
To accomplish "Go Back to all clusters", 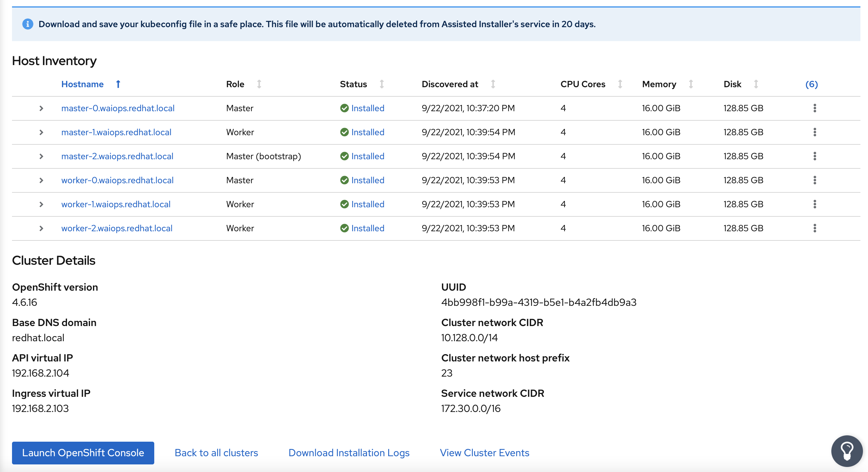I will click(216, 453).
